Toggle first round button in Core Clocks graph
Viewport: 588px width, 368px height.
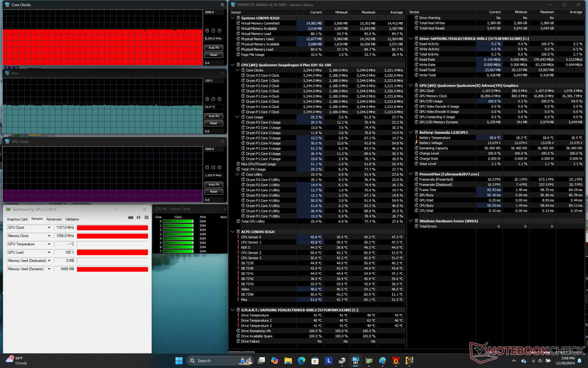[207, 31]
